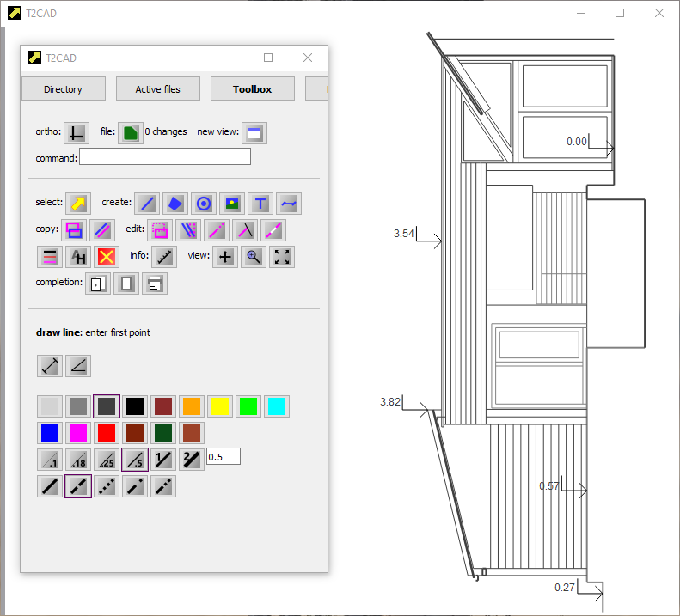680x616 pixels.
Task: Click the 3.82 level marker in drawing
Action: click(x=404, y=405)
